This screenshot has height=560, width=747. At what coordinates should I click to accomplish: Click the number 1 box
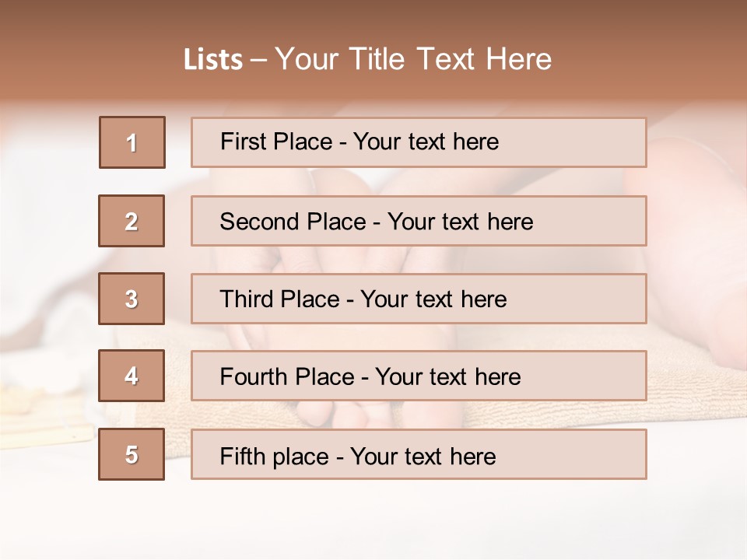(x=132, y=142)
